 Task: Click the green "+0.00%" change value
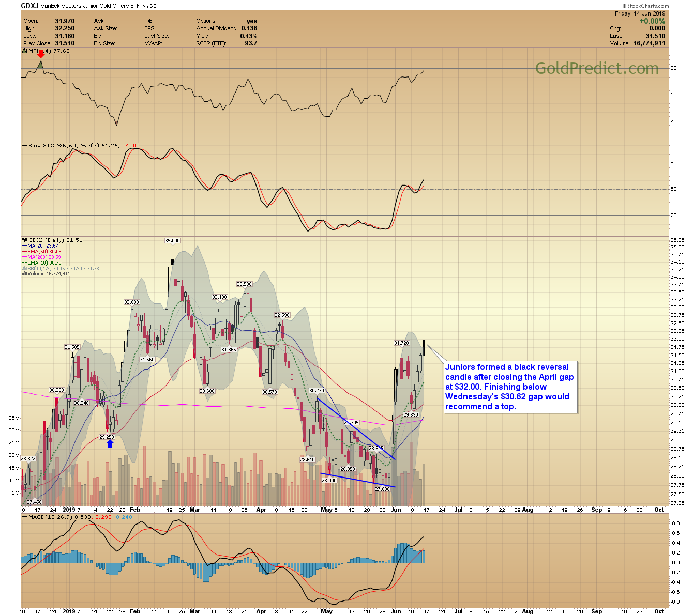pos(652,21)
